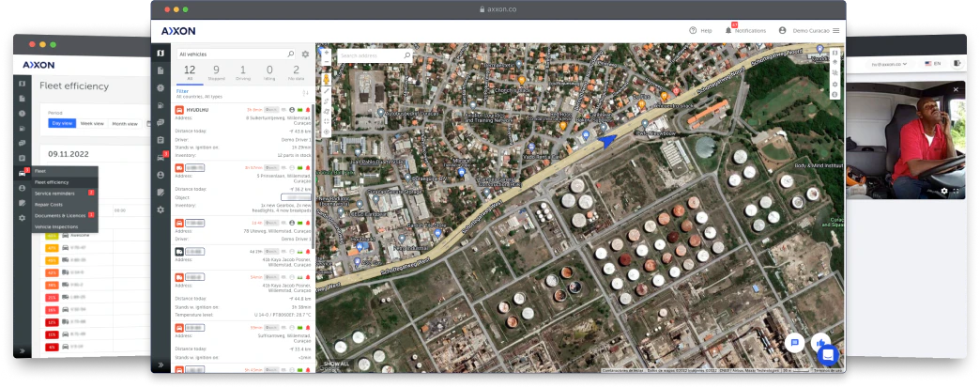The height and width of the screenshot is (388, 980).
Task: Click the locate target map tool
Action: [x=327, y=132]
